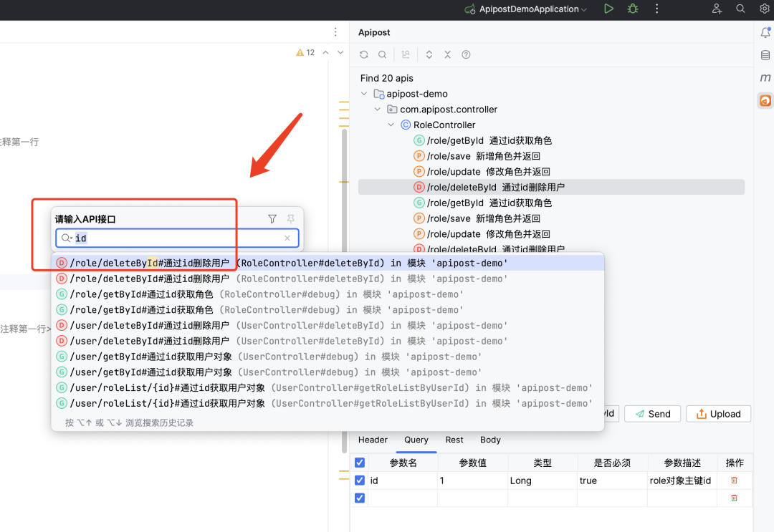Delete the id parameter row via its trash icon
The width and height of the screenshot is (774, 532).
click(x=734, y=480)
